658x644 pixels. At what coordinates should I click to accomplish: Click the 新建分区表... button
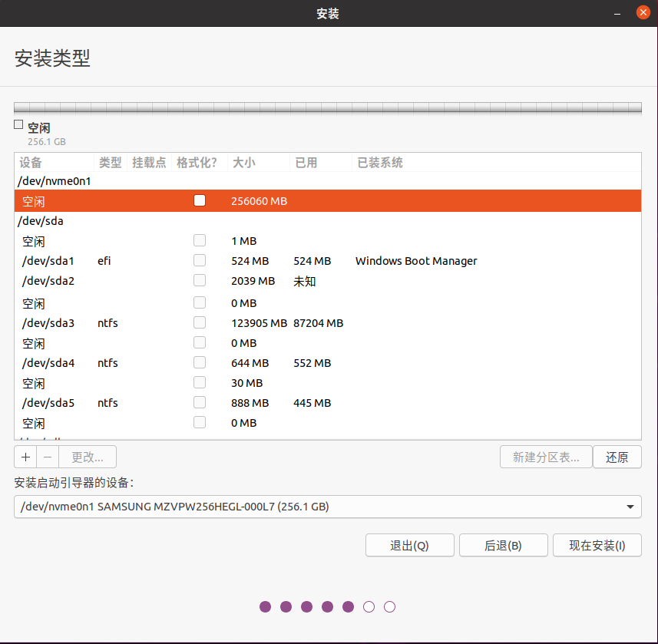tap(546, 457)
